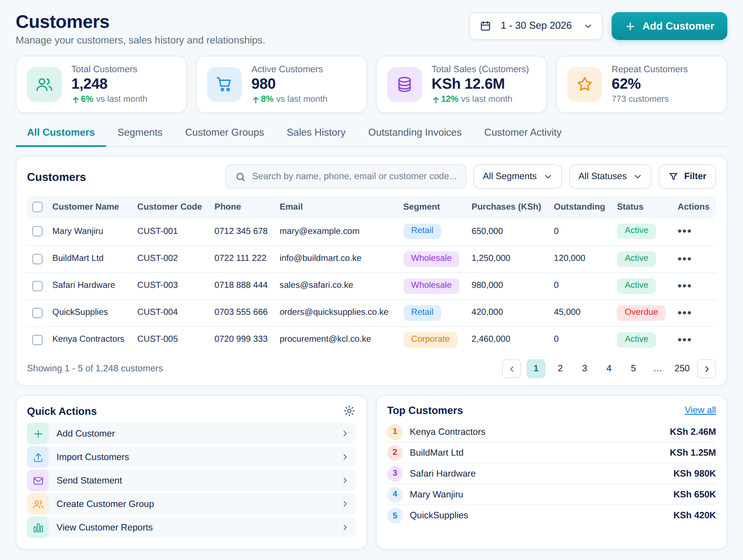Open three-dot actions for QuickSupplies row
The height and width of the screenshot is (560, 743).
click(x=684, y=313)
